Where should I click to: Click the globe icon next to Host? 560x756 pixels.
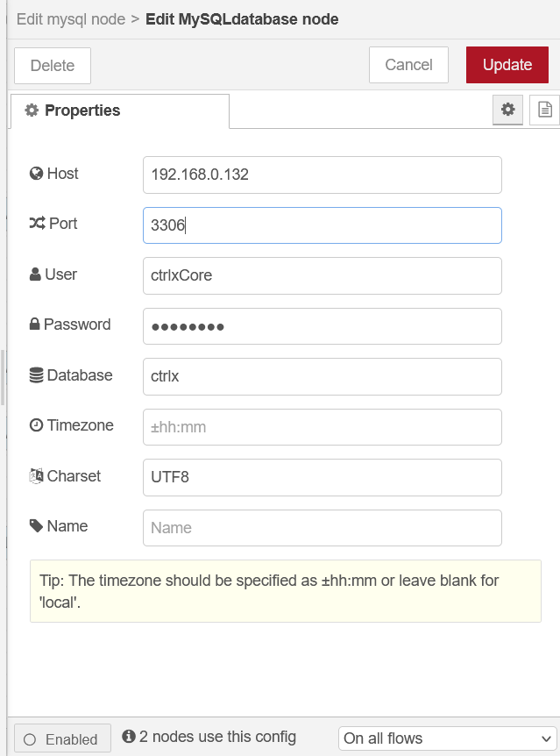coord(36,174)
